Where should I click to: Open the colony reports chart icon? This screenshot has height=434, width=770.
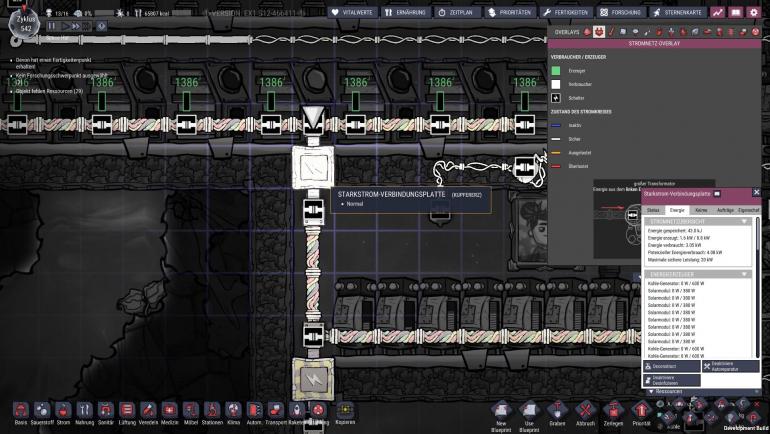718,12
